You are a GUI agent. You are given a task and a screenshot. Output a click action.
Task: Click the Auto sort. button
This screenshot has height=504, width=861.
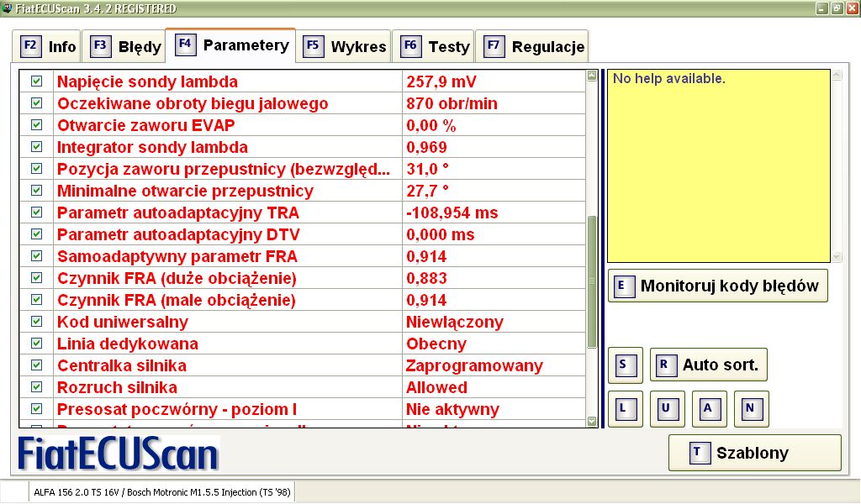(x=708, y=365)
